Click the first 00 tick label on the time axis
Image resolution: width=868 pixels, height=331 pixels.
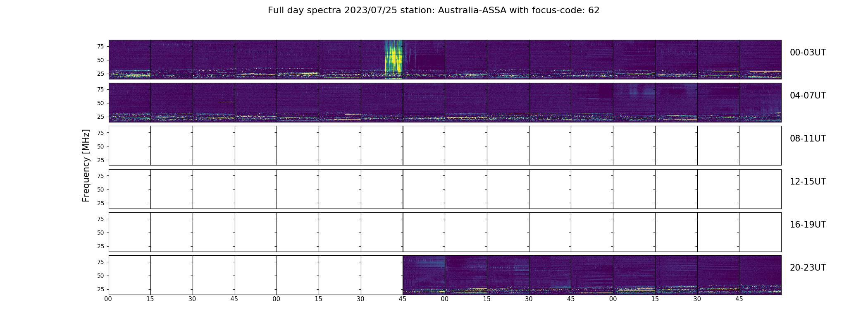[x=108, y=299]
